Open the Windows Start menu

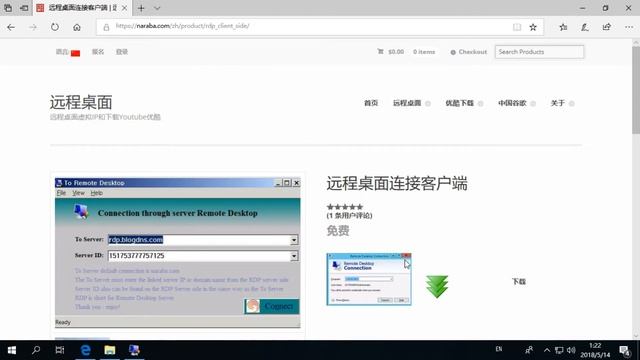[x=11, y=350]
